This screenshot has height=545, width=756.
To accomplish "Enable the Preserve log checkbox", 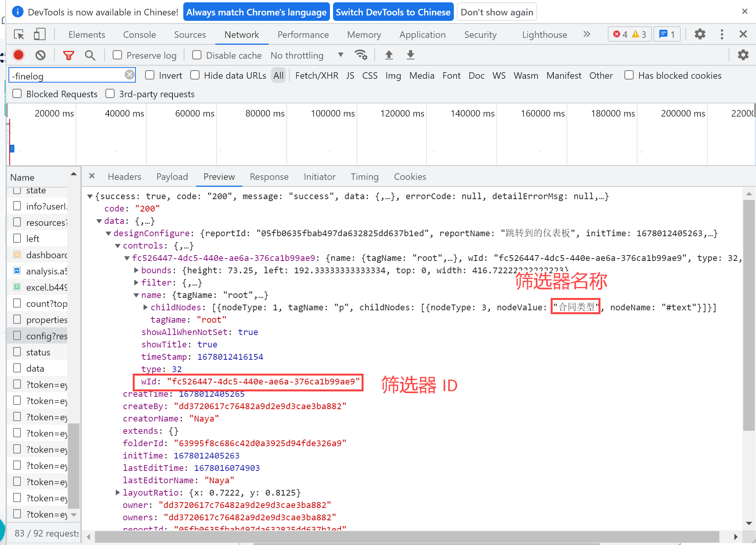I will pos(117,55).
